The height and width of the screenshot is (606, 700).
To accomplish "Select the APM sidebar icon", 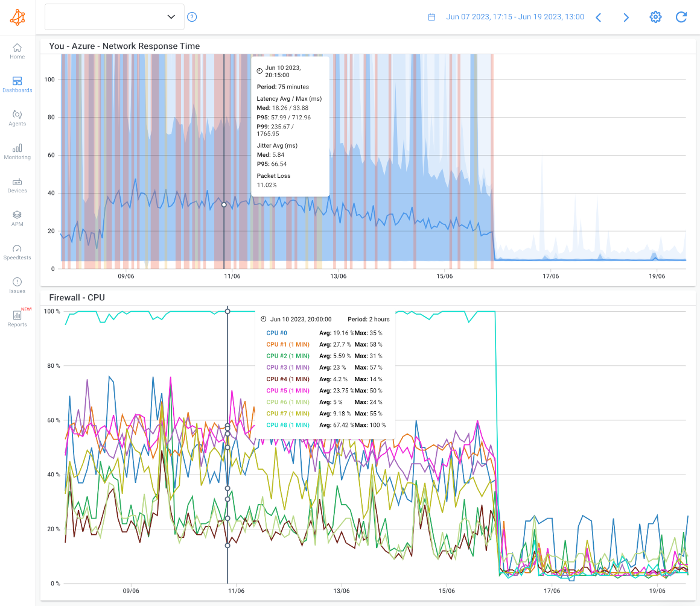I will click(x=17, y=218).
